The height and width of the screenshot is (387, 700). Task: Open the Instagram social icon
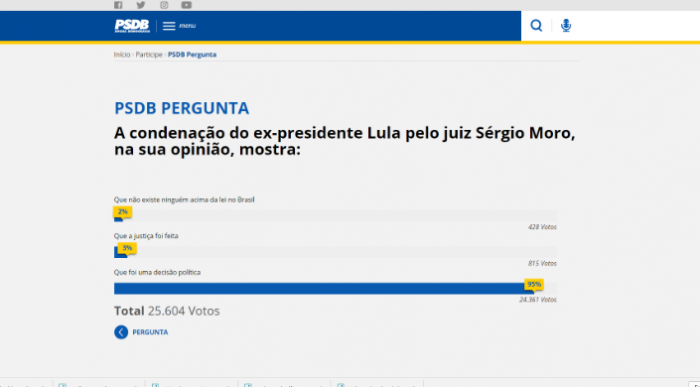point(164,5)
